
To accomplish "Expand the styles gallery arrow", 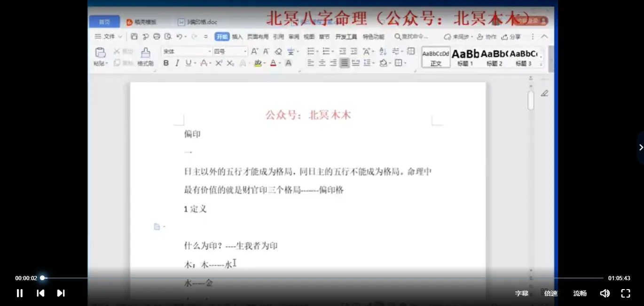I will [x=541, y=63].
